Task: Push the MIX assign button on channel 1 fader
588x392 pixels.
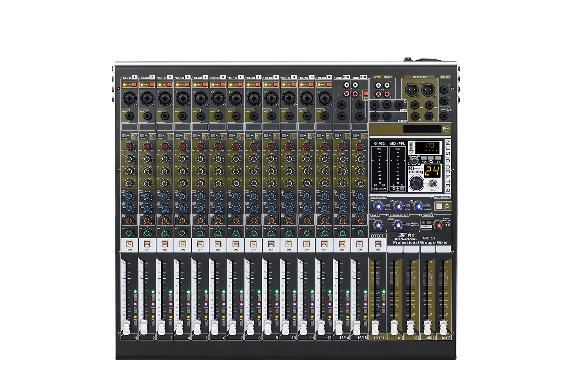Action: click(x=135, y=298)
